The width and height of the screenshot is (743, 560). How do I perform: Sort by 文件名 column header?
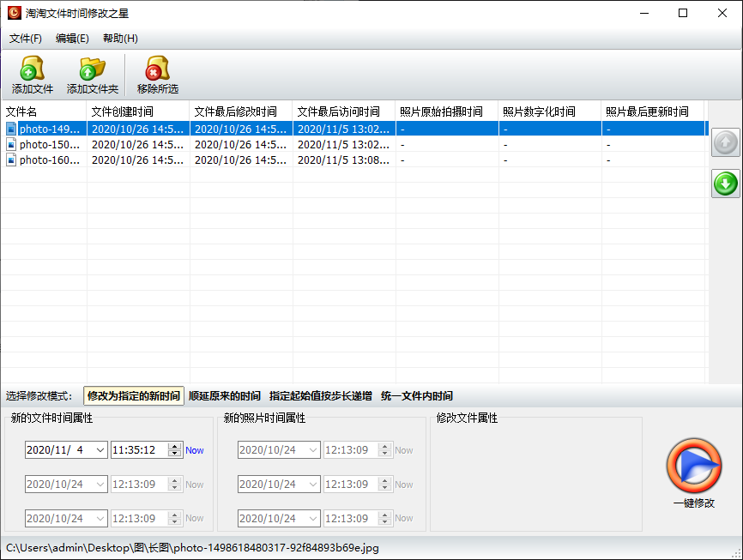44,111
